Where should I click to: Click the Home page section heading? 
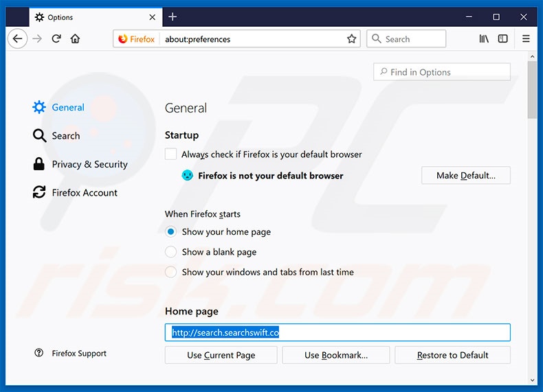point(192,312)
